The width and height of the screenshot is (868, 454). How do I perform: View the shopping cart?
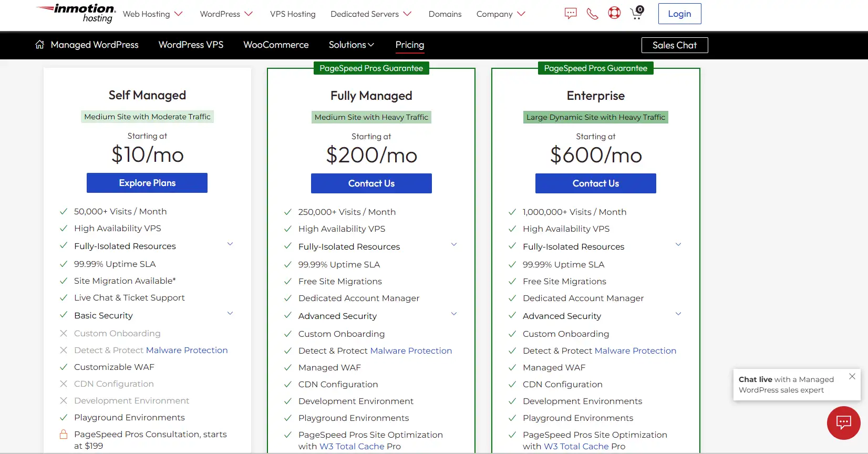tap(636, 13)
